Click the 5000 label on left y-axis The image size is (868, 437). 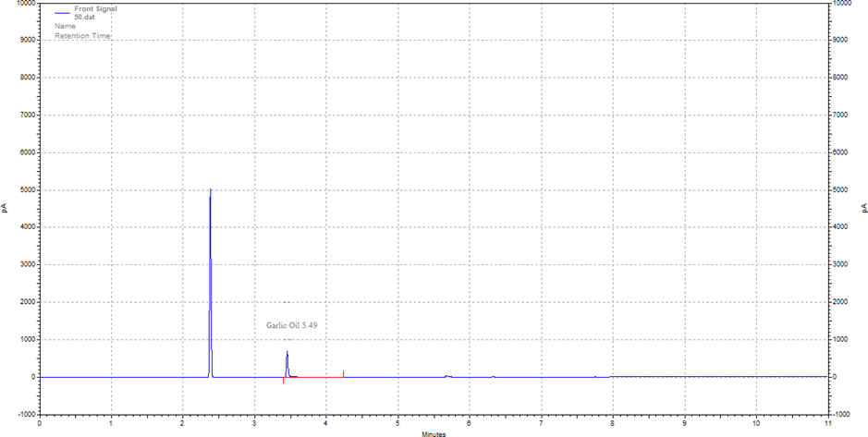pyautogui.click(x=25, y=190)
